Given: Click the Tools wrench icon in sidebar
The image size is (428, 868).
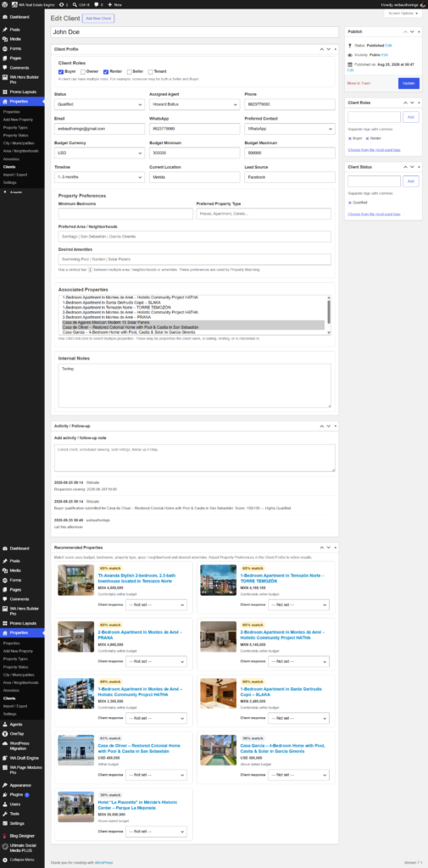Looking at the screenshot, I should 5,814.
